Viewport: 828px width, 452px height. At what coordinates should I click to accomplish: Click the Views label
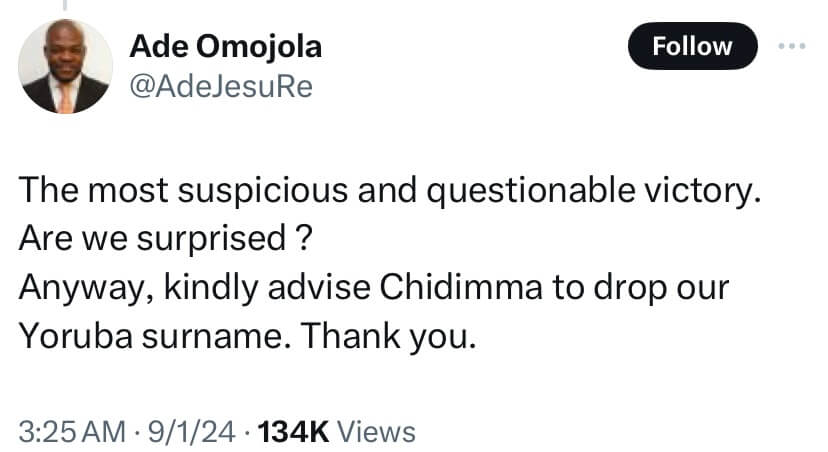point(376,431)
